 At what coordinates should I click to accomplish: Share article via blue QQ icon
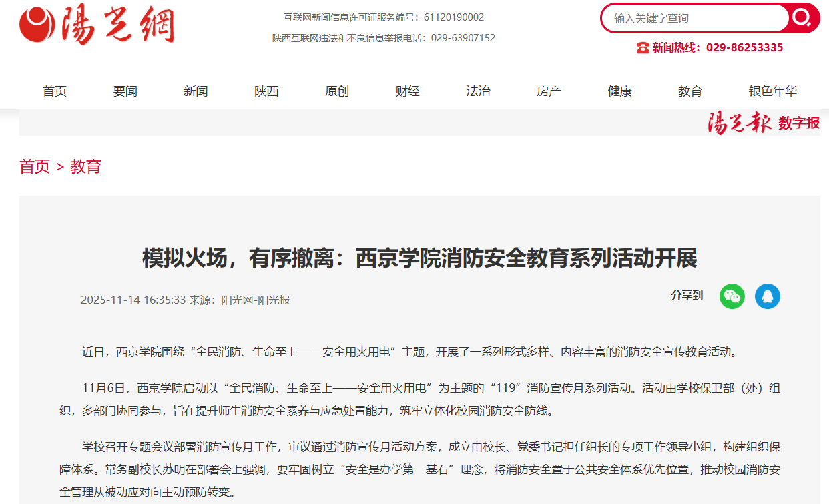click(x=767, y=296)
